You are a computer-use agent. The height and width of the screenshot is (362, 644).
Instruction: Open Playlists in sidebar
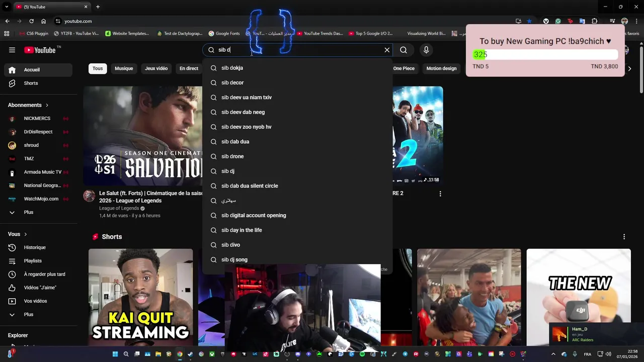coord(38,261)
